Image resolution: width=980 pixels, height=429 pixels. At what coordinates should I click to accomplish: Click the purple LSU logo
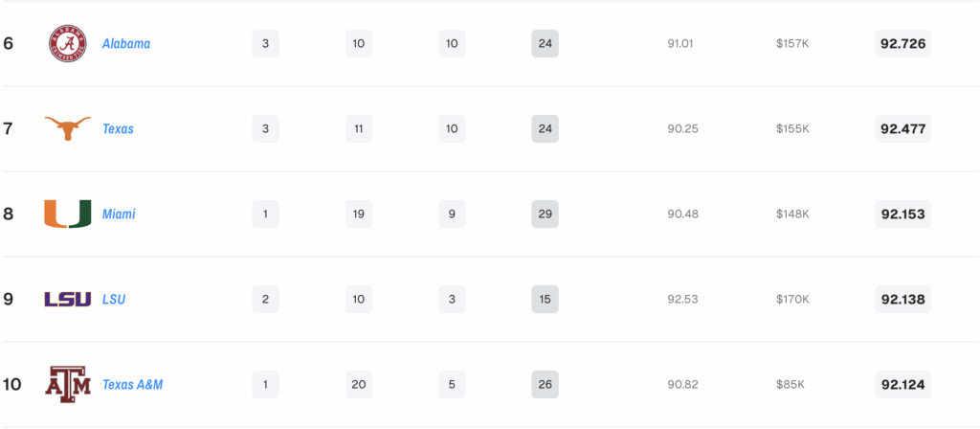pos(68,299)
